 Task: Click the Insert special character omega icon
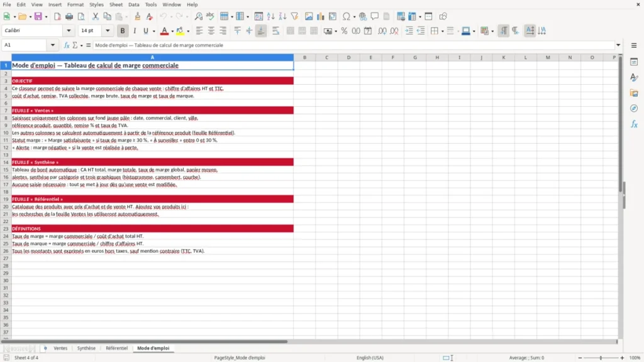[x=347, y=16]
